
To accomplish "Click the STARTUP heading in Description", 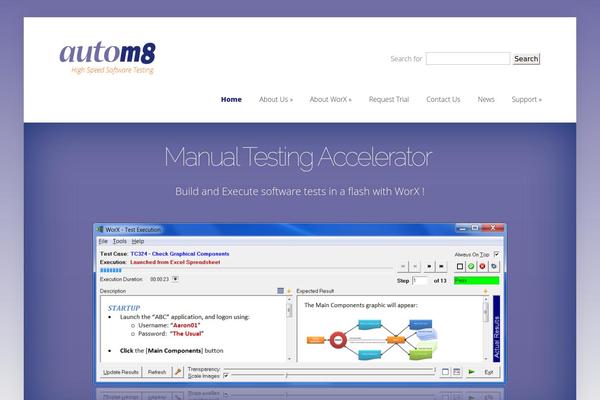I will (x=124, y=308).
